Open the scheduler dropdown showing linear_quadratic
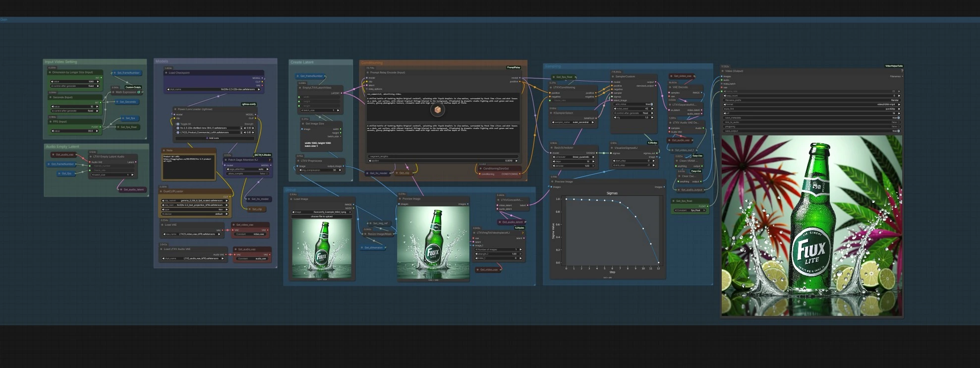980x368 pixels. (573, 157)
